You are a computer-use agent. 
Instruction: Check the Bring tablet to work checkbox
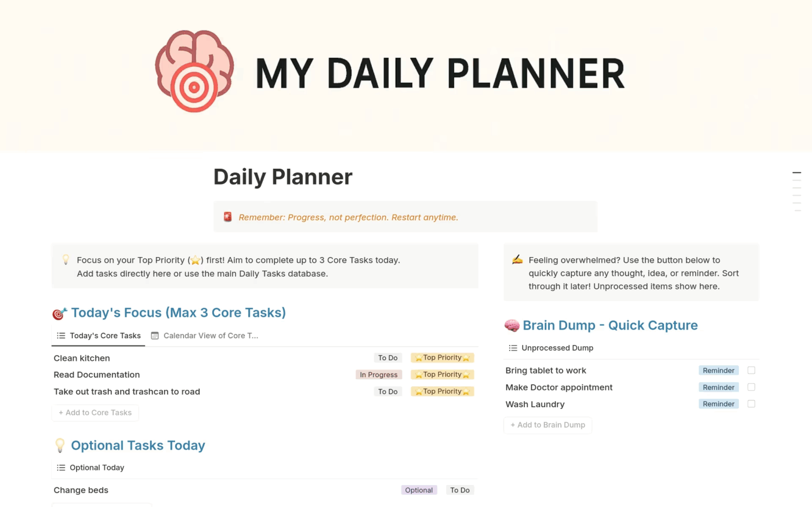tap(751, 370)
